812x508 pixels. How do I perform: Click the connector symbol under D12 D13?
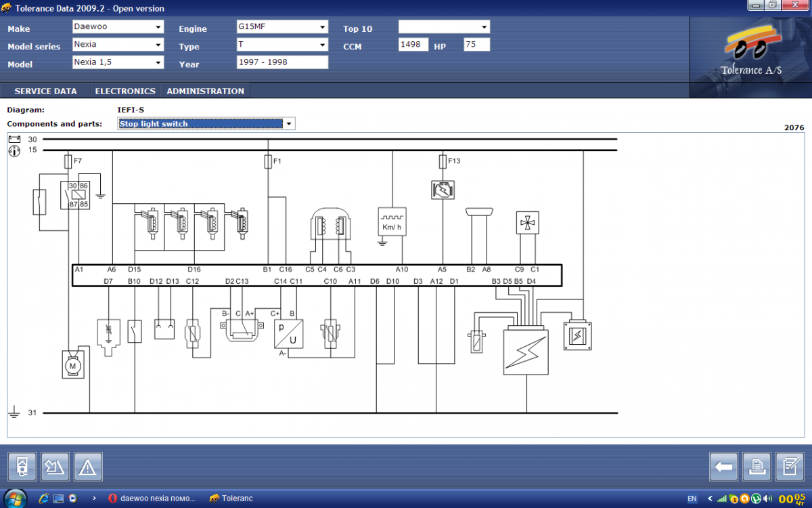click(x=164, y=329)
